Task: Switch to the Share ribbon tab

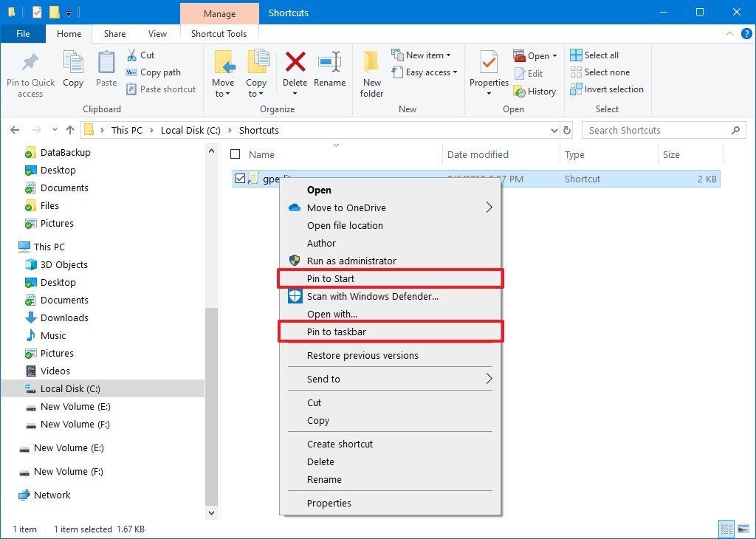Action: click(x=114, y=33)
